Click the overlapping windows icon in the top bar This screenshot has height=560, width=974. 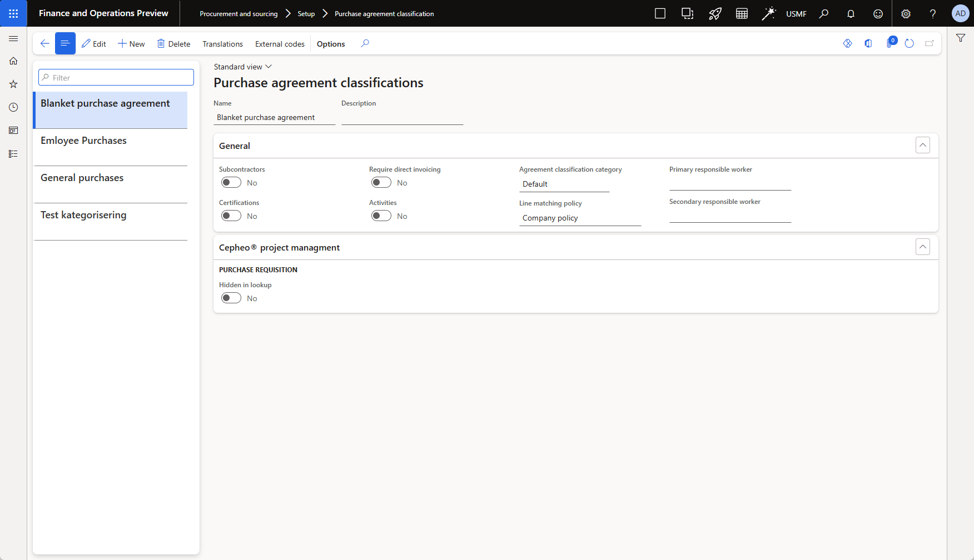click(687, 13)
